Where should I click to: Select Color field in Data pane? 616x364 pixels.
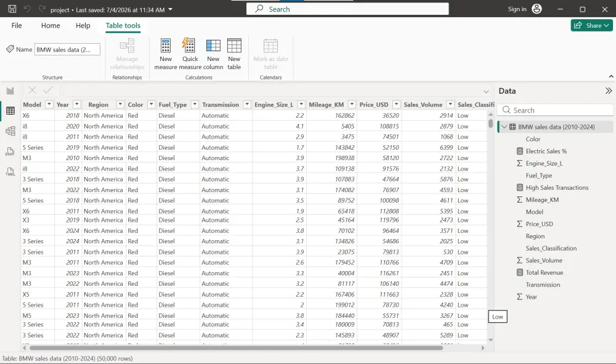click(533, 139)
